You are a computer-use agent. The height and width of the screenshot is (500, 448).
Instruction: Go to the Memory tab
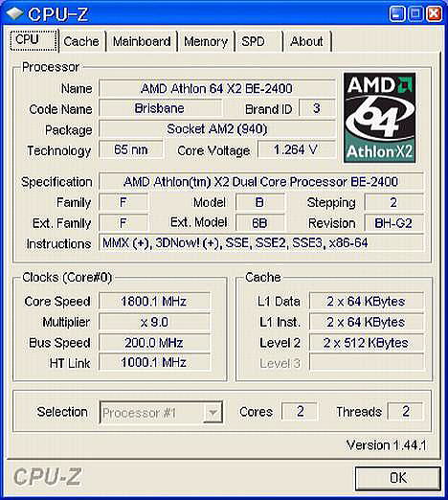coord(206,41)
